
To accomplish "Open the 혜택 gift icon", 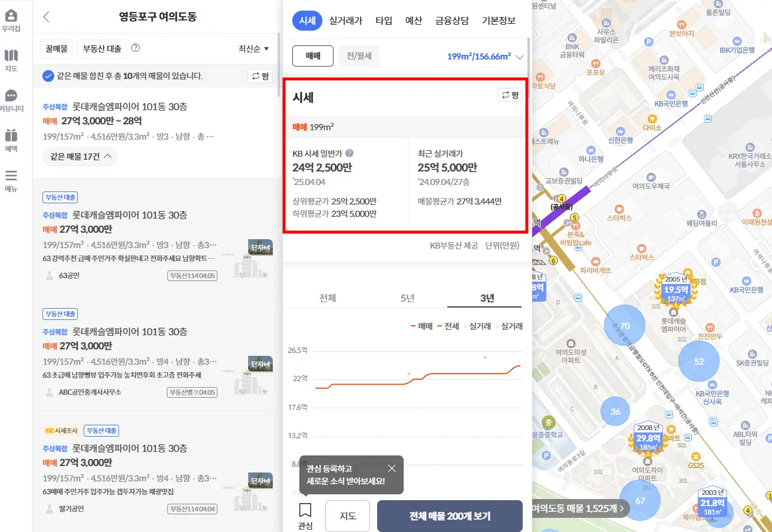I will (x=11, y=140).
